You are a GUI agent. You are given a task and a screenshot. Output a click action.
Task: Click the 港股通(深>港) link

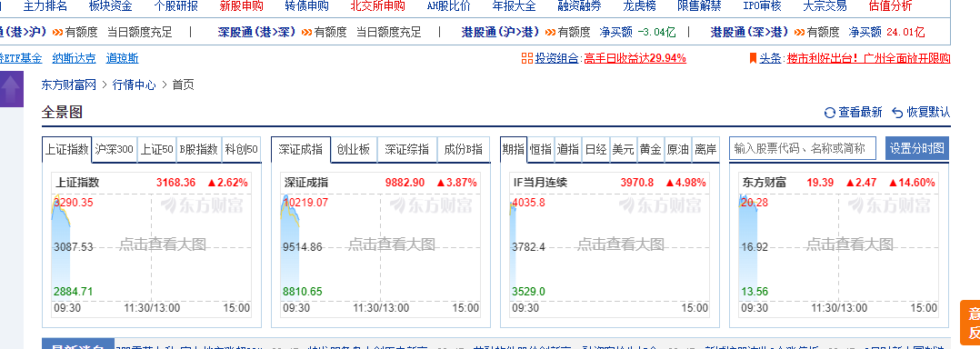point(749,33)
